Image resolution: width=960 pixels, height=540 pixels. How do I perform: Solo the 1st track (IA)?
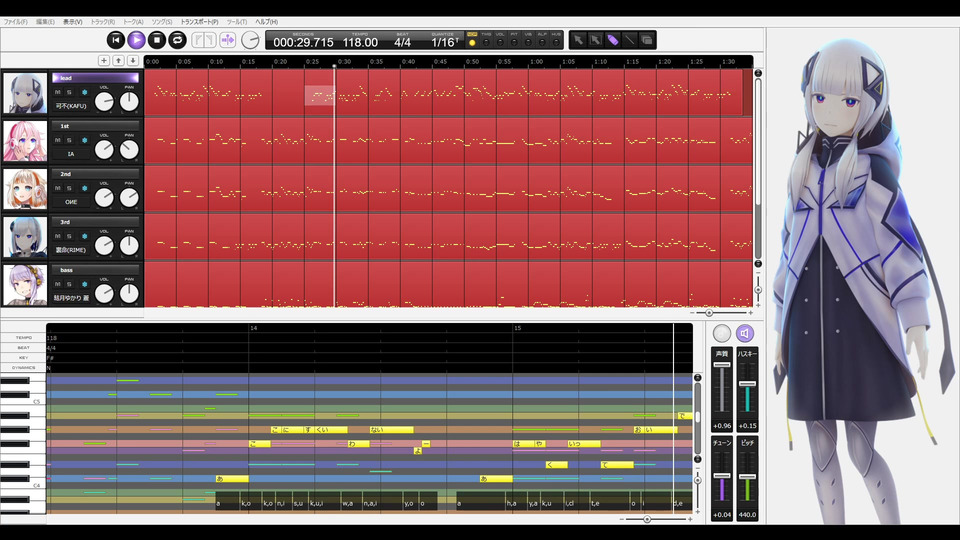tap(70, 140)
